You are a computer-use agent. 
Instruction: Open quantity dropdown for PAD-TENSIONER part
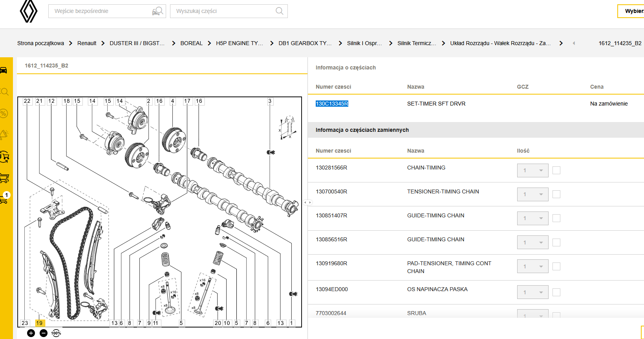[x=532, y=266]
